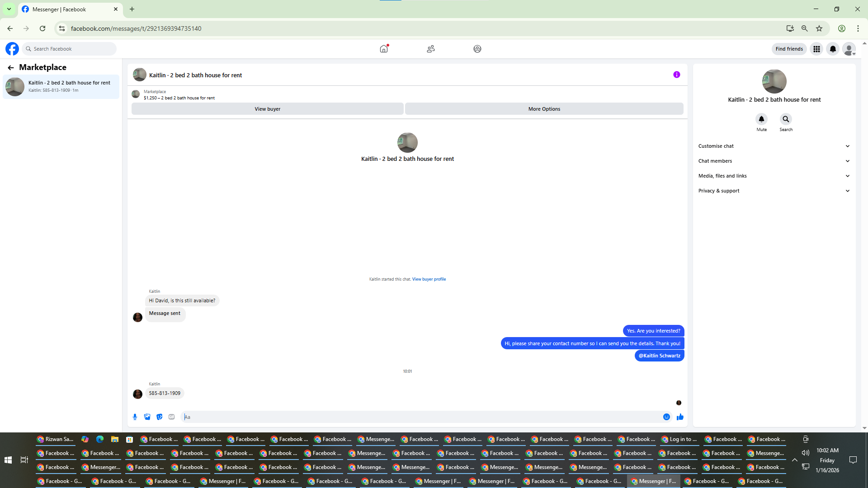Open the emoji picker in message box
This screenshot has width=868, height=488.
[666, 417]
